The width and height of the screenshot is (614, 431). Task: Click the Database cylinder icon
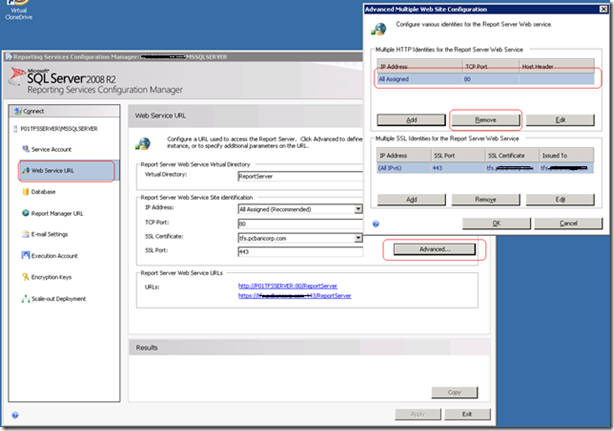[25, 191]
